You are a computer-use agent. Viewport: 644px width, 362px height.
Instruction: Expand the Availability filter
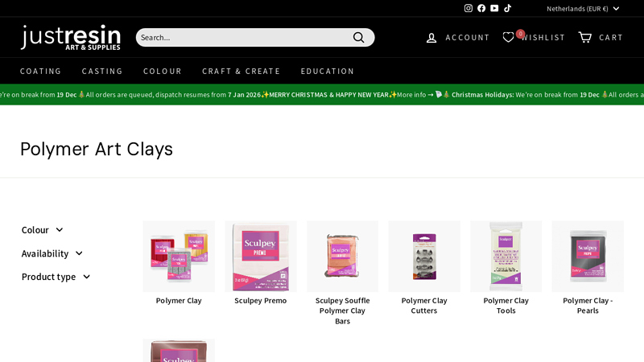(52, 253)
